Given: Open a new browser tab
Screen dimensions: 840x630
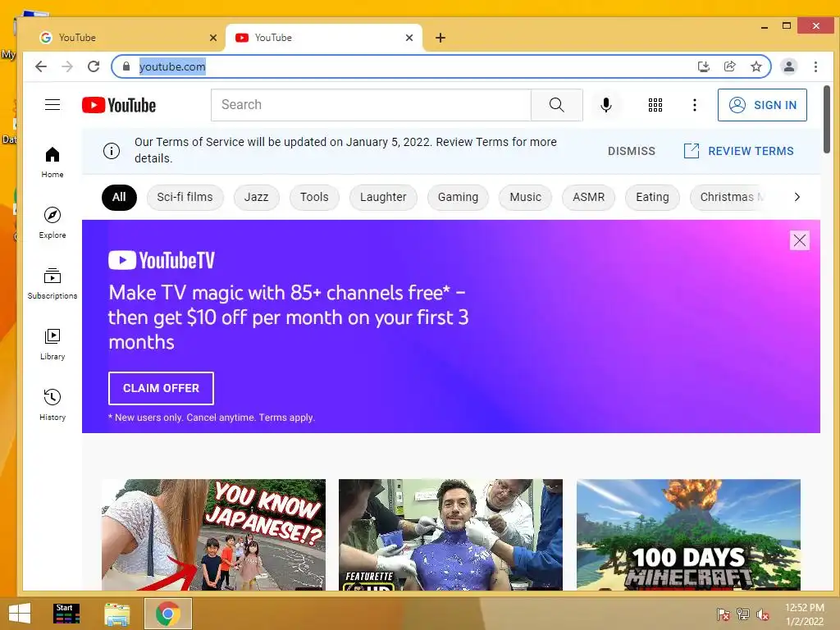Looking at the screenshot, I should coord(441,38).
